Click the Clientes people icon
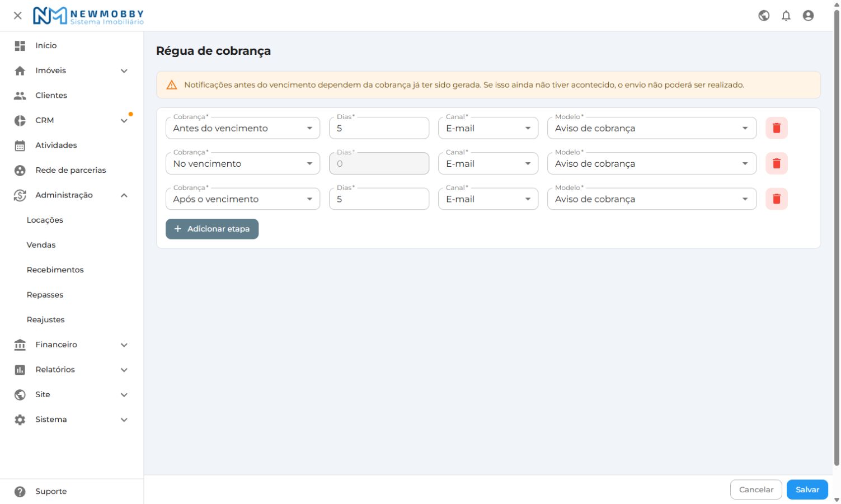This screenshot has height=504, width=841. click(20, 96)
